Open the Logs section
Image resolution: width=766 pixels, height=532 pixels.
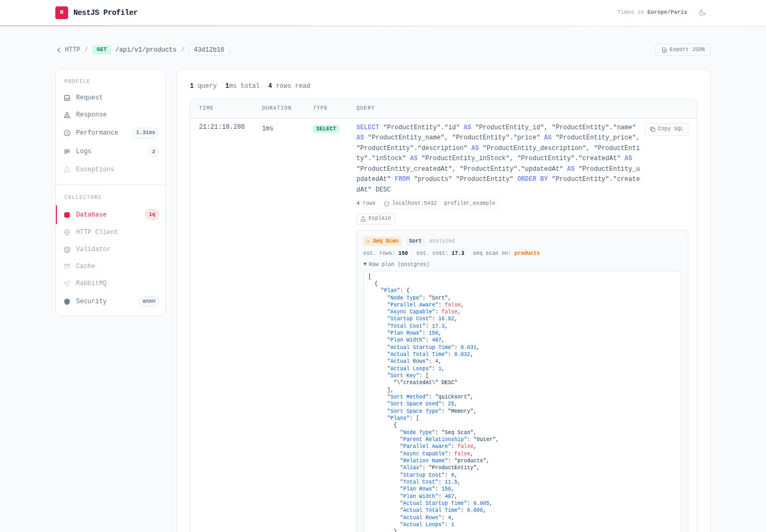tap(111, 152)
